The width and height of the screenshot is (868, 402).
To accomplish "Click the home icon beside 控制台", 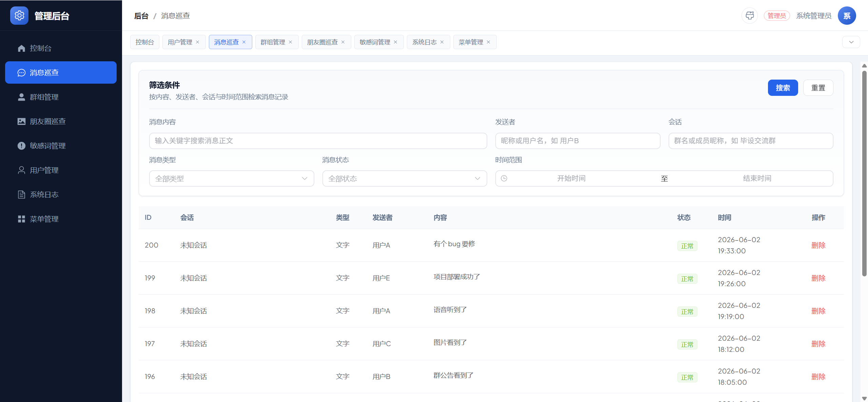I will pos(21,48).
